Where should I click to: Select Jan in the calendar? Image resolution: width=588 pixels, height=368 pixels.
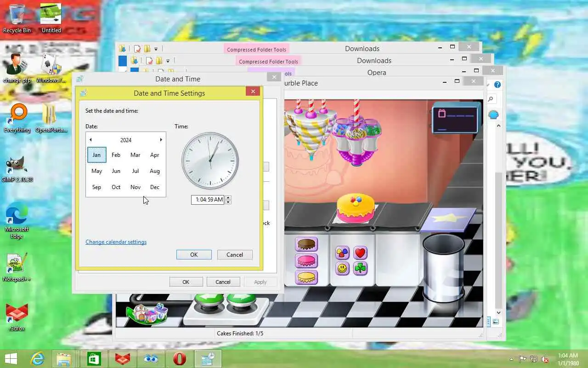[96, 155]
